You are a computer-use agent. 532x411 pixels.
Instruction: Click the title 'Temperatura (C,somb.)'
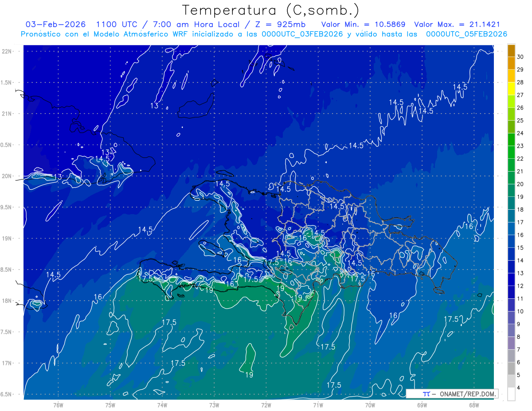(x=270, y=10)
